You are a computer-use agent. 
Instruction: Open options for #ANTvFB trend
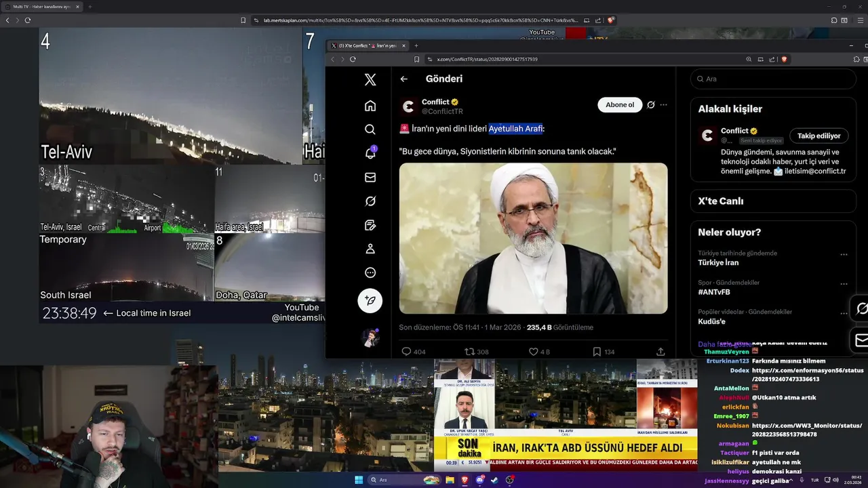click(844, 283)
